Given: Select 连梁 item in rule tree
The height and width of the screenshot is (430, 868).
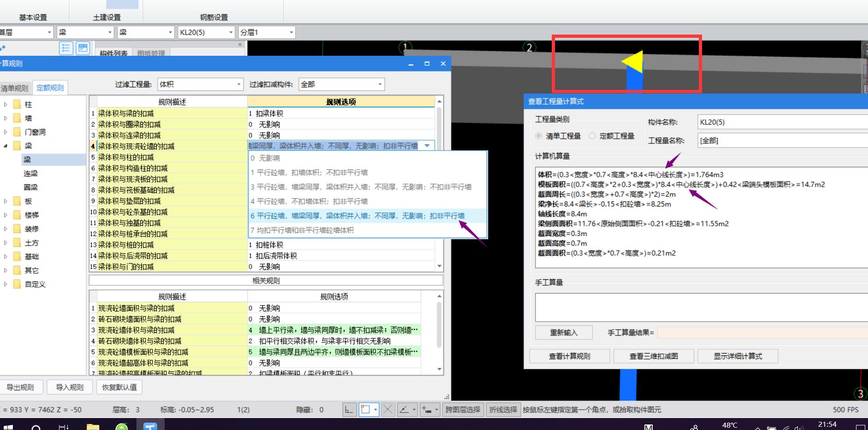Looking at the screenshot, I should click(x=31, y=174).
